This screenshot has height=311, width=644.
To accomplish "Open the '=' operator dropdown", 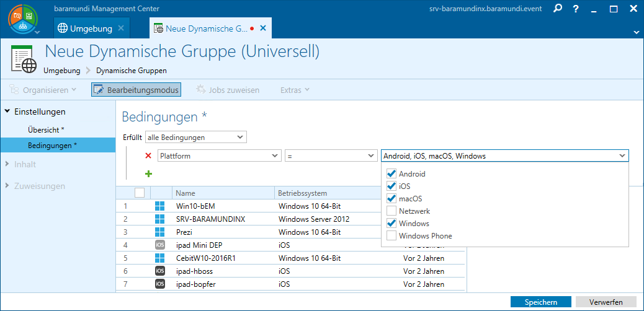I will click(x=331, y=156).
